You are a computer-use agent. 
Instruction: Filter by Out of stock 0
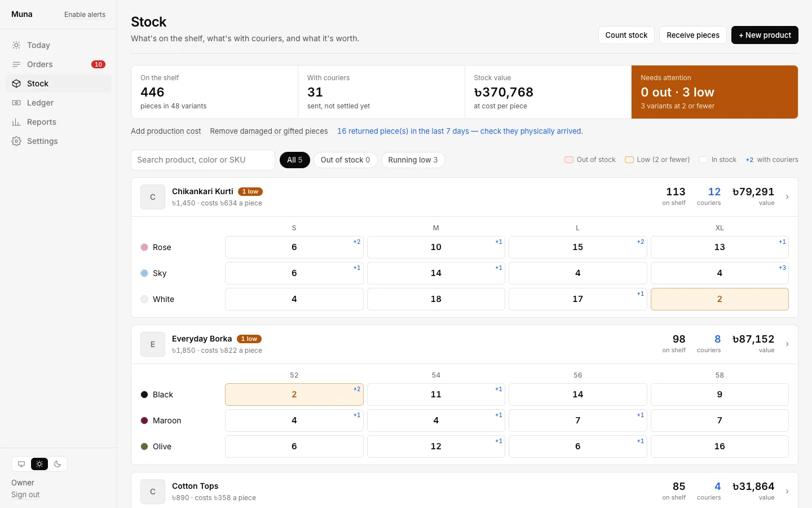345,160
